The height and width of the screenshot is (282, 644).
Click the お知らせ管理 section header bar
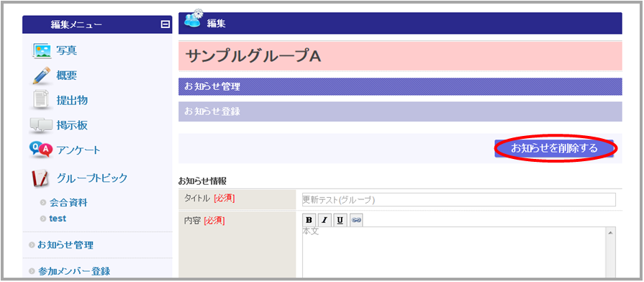(x=400, y=86)
